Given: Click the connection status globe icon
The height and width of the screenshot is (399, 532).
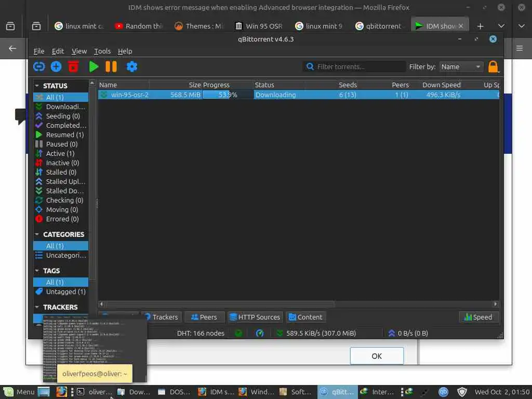Looking at the screenshot, I should click(238, 333).
